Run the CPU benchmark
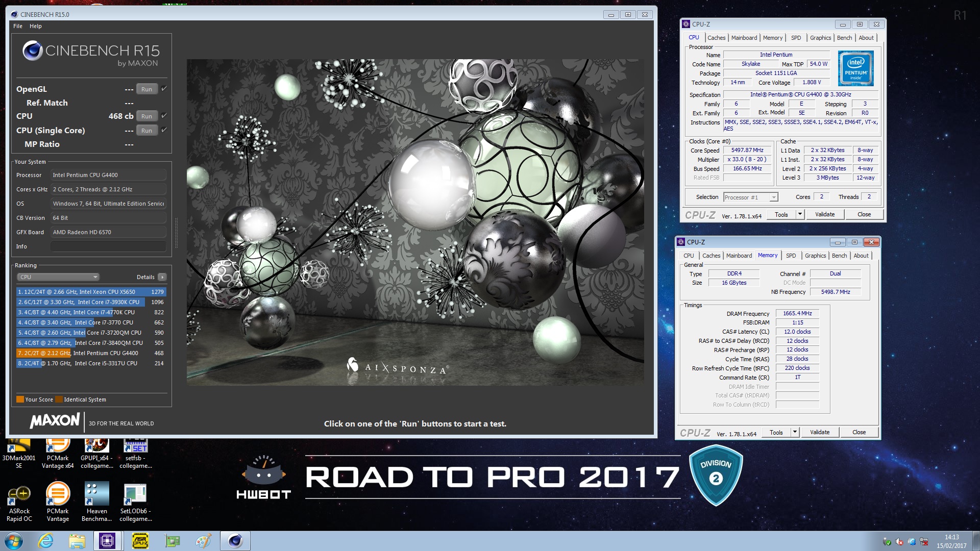The width and height of the screenshot is (980, 551). [146, 116]
